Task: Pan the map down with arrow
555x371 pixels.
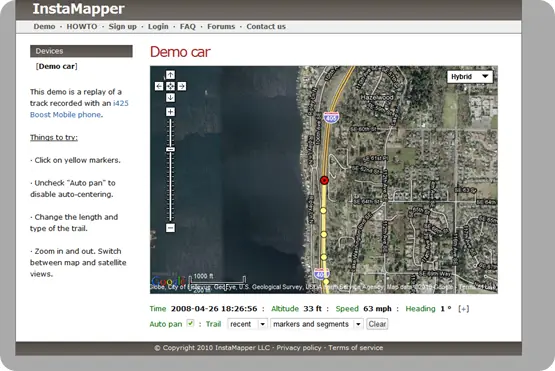Action: (x=170, y=97)
